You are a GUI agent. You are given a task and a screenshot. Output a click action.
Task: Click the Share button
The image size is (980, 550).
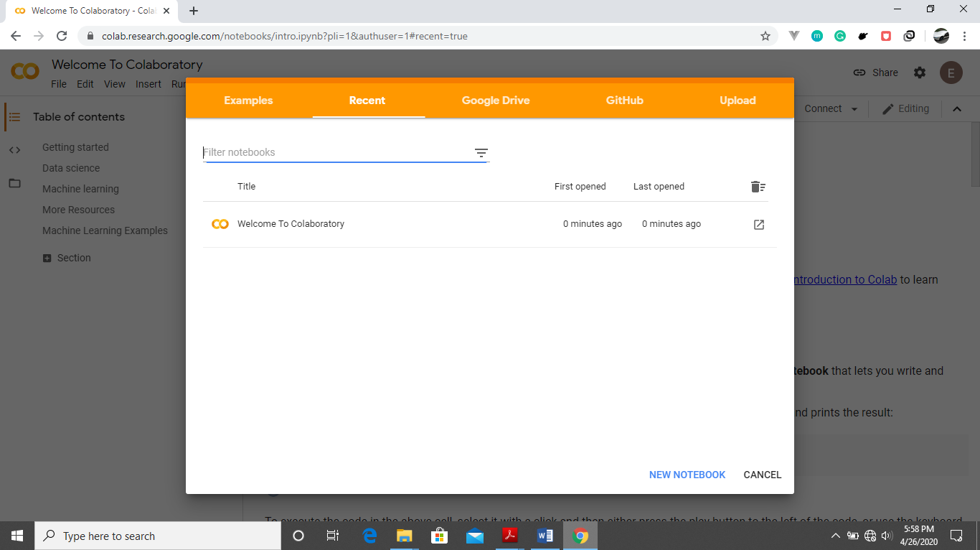[x=875, y=73]
